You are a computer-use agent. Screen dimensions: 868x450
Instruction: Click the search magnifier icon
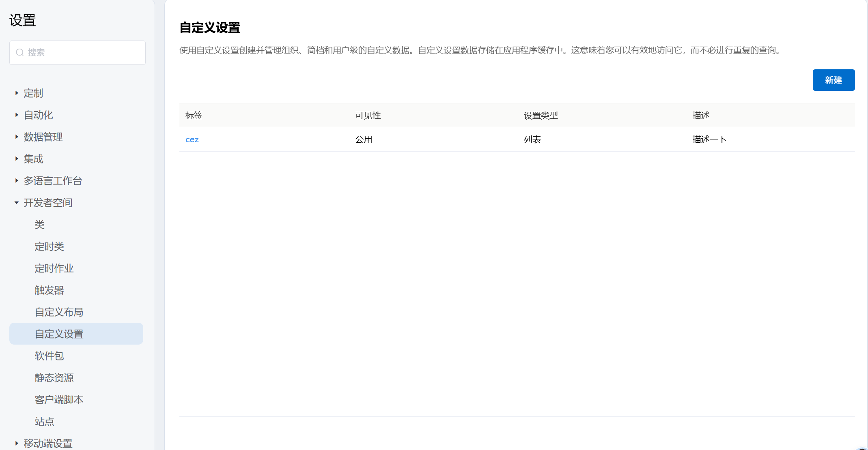click(x=19, y=52)
